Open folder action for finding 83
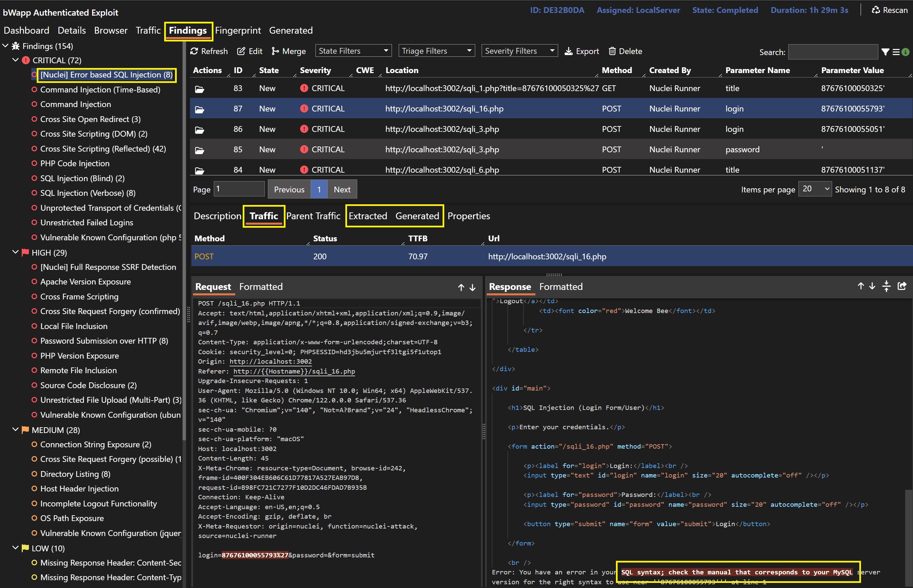The width and height of the screenshot is (913, 588). pos(199,89)
